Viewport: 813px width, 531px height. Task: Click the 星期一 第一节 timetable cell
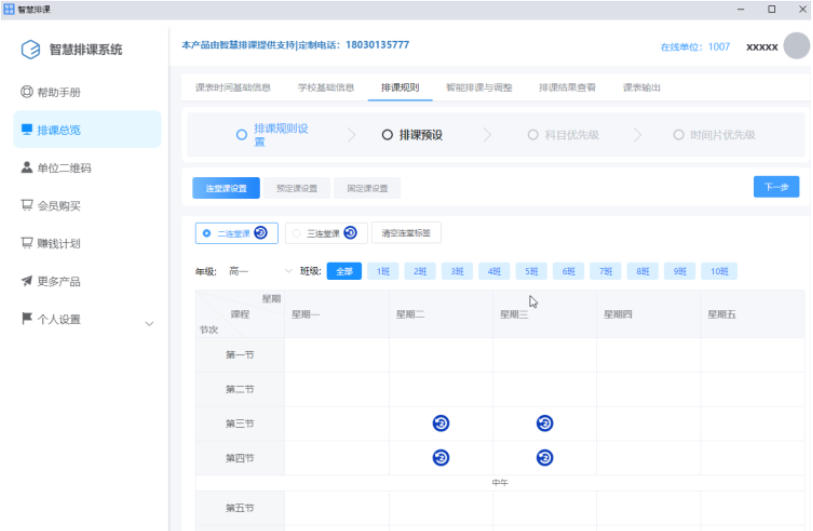click(336, 355)
